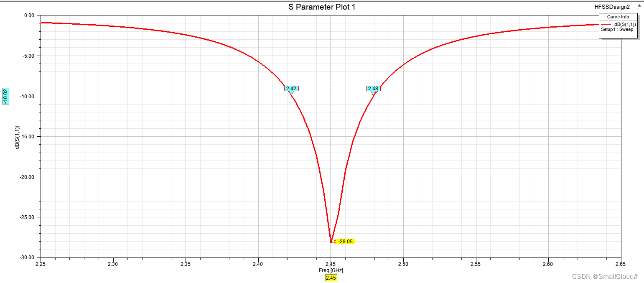This screenshot has height=283, width=644.
Task: Click the -15.00 Y-axis tick label
Action: (x=28, y=137)
